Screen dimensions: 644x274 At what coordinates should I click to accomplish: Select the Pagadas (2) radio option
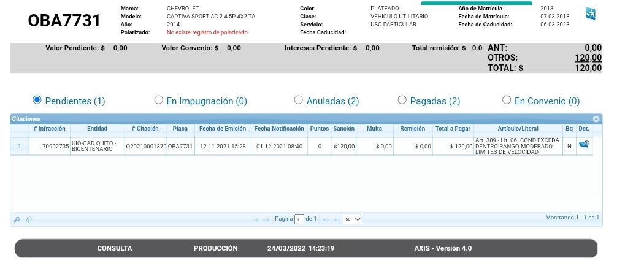[x=402, y=100]
